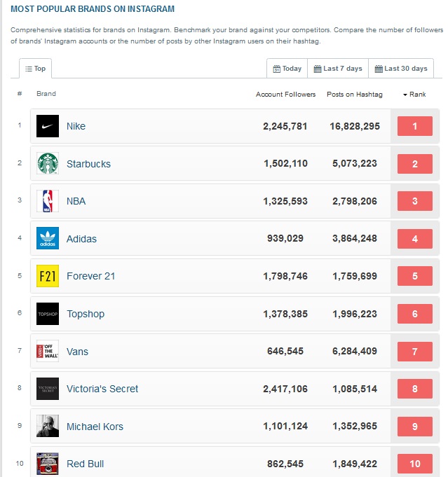
Task: Select the Today time filter
Action: (287, 69)
